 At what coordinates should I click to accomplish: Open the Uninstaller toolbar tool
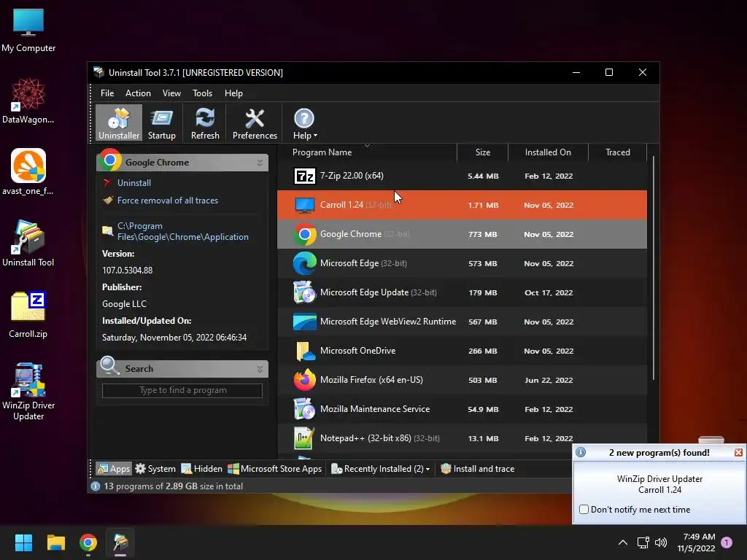click(119, 122)
